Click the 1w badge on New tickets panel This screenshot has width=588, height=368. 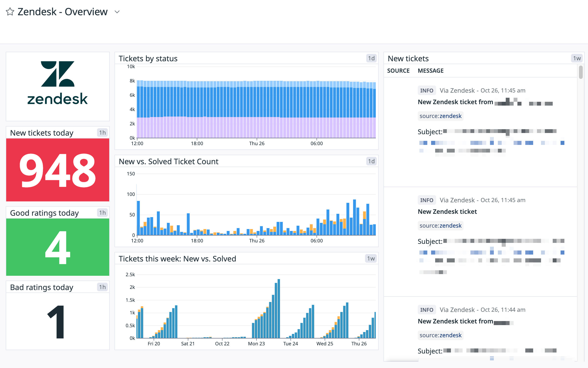(x=577, y=58)
